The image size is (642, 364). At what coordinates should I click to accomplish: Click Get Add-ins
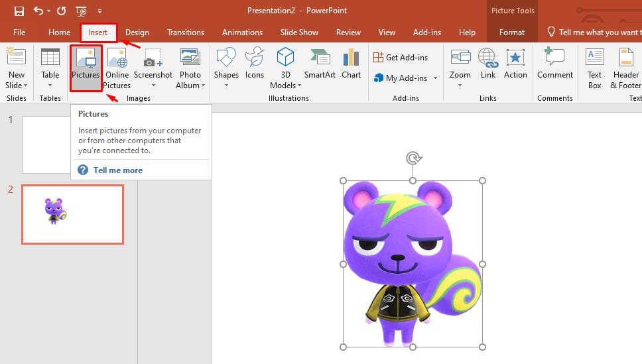tap(401, 57)
